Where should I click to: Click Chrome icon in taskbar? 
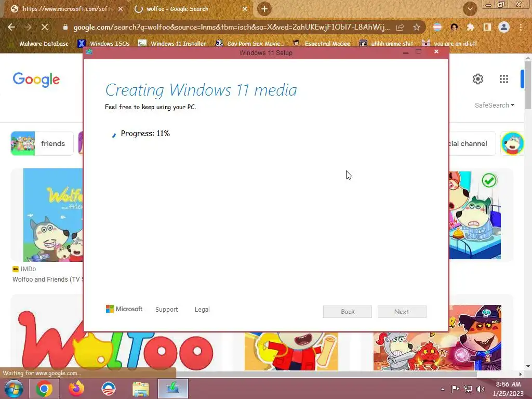pos(44,389)
